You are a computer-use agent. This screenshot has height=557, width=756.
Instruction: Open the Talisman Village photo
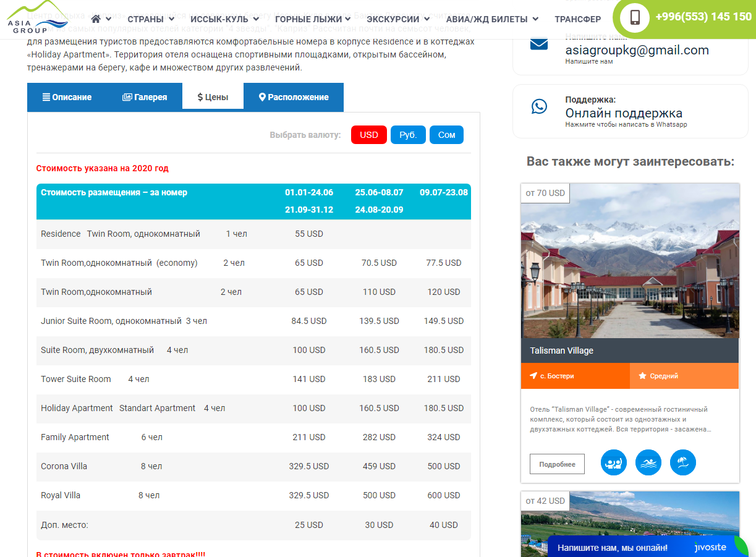[630, 261]
